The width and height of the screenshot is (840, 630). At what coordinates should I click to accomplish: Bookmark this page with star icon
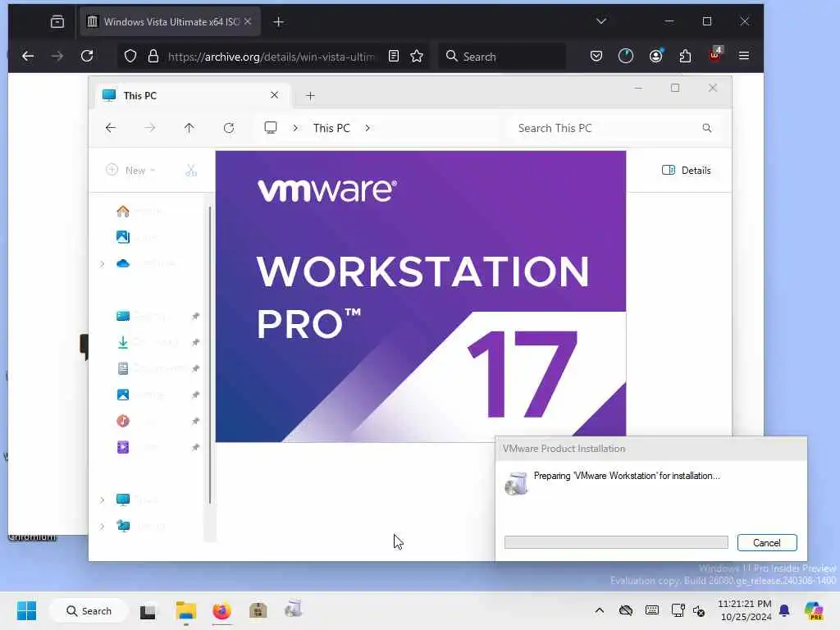[417, 56]
